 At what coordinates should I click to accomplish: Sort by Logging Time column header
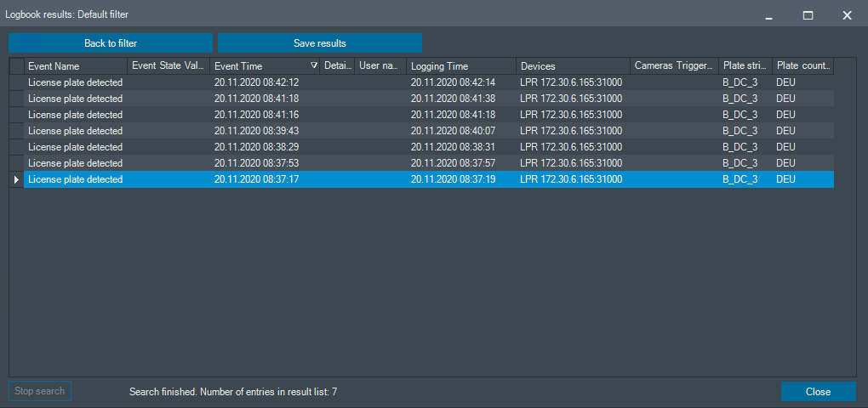click(461, 65)
